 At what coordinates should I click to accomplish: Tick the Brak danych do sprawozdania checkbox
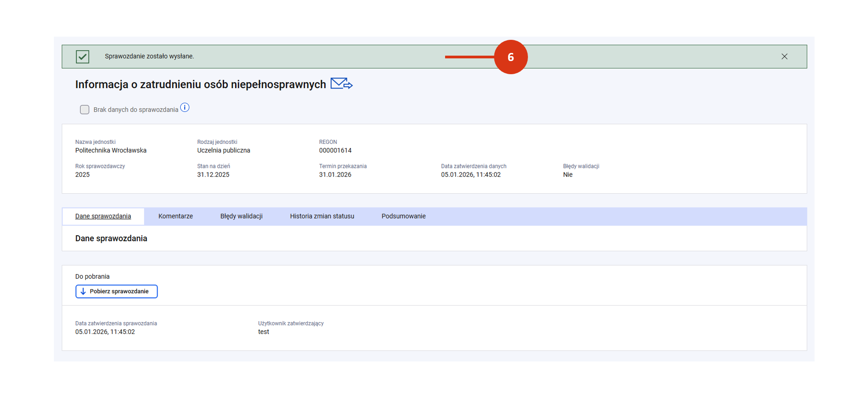pyautogui.click(x=85, y=109)
